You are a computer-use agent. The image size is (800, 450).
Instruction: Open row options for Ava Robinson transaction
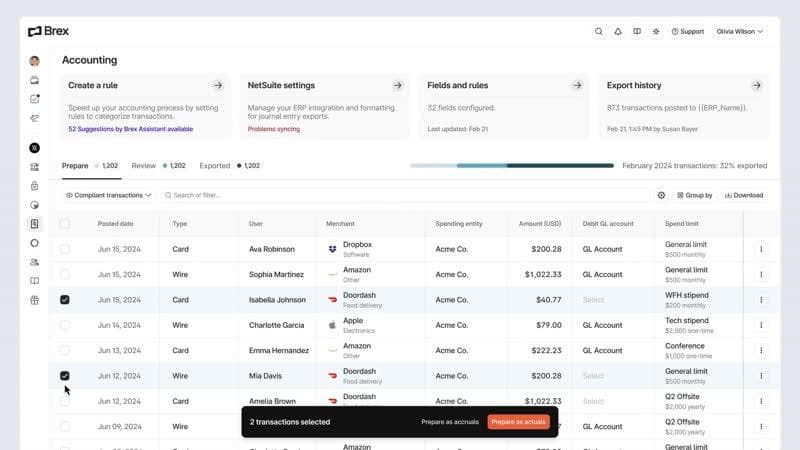tap(761, 249)
